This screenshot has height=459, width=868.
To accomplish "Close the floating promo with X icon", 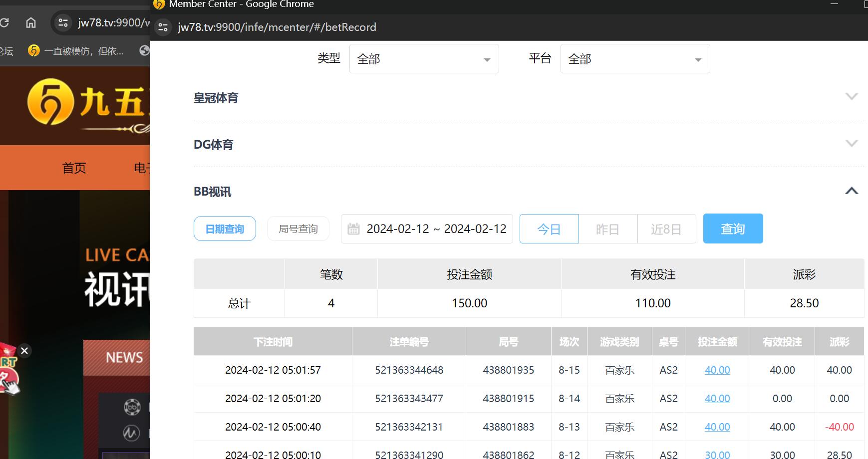I will point(24,351).
